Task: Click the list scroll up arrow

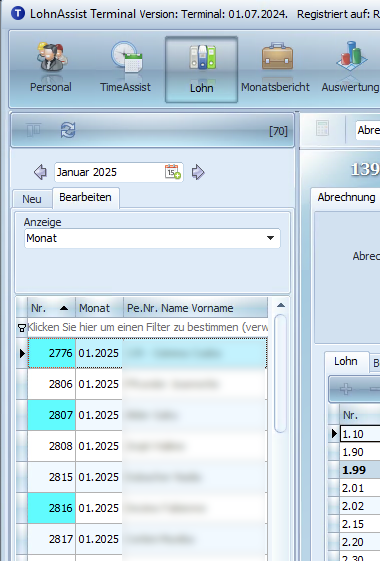Action: (281, 305)
